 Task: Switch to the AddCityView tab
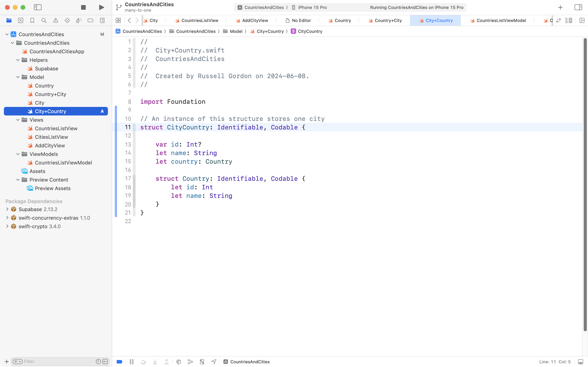point(255,20)
